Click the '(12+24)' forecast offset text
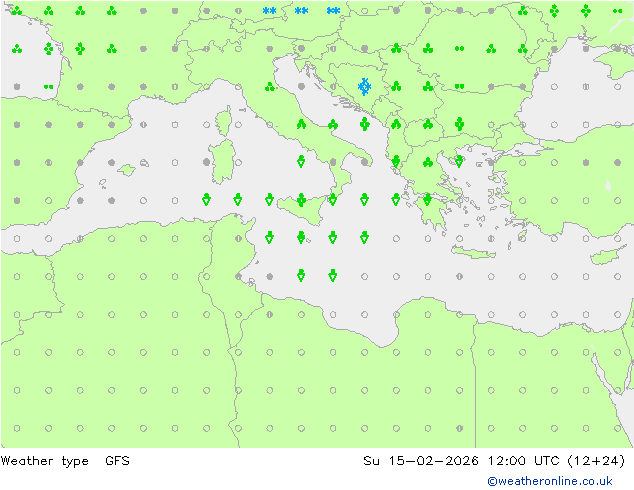This screenshot has height=490, width=634. pos(596,460)
